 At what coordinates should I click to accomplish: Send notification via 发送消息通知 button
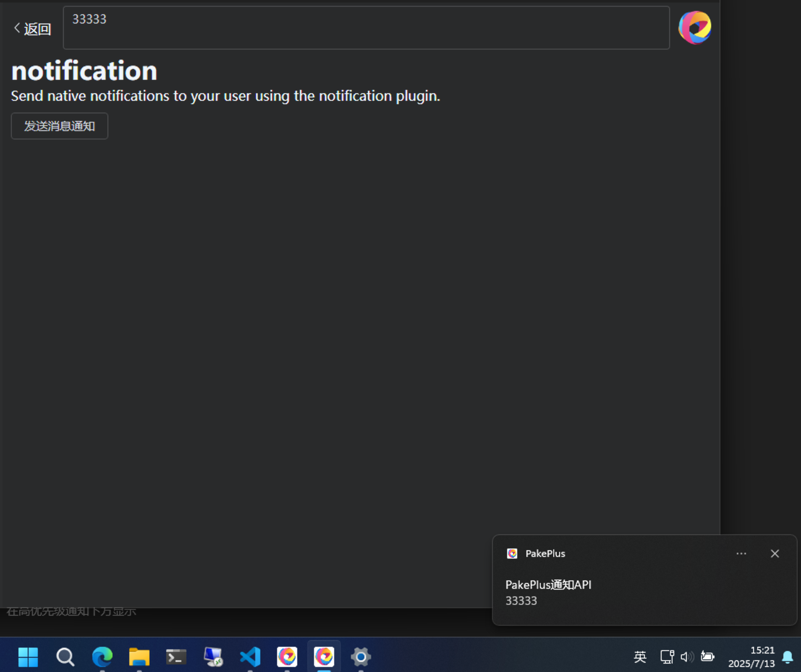click(60, 126)
